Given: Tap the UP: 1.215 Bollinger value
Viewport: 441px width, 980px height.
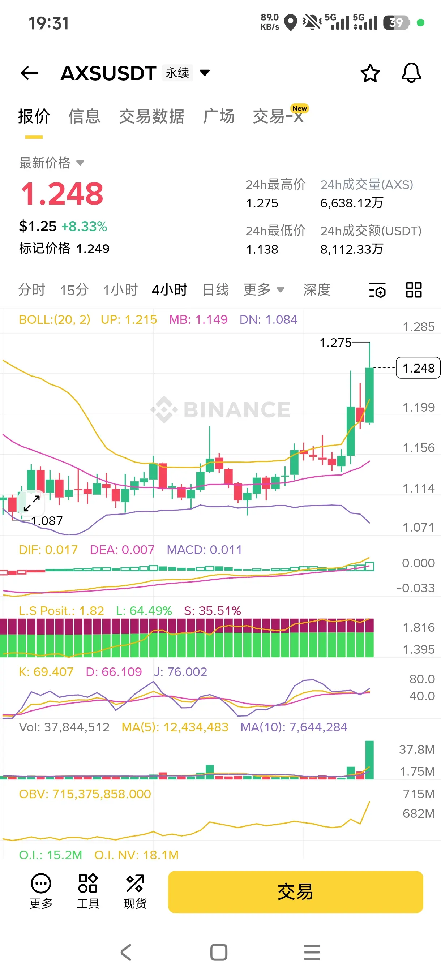Looking at the screenshot, I should [x=129, y=319].
